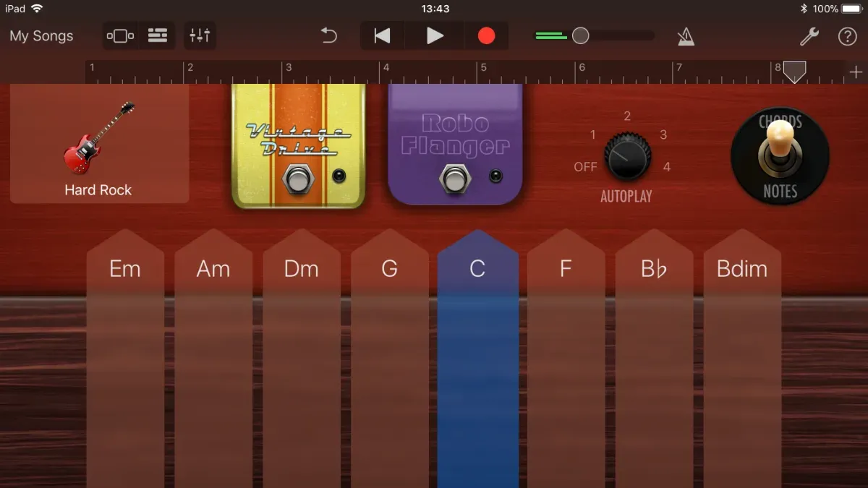
Task: Set Autoplay to pattern 2
Action: (x=627, y=116)
